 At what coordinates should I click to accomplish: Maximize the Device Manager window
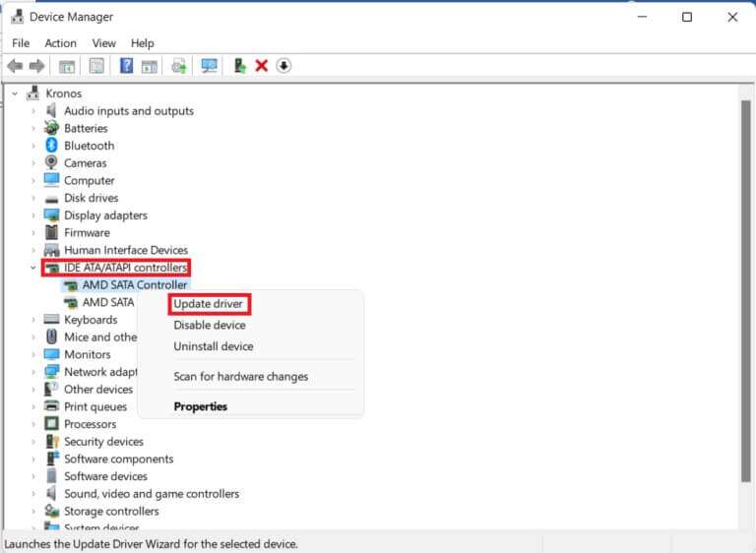(x=687, y=18)
